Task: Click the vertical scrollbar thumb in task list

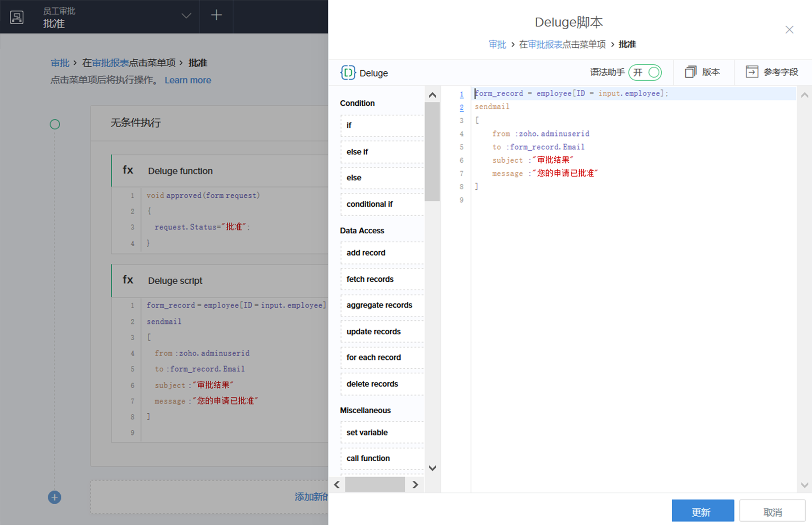Action: click(432, 151)
